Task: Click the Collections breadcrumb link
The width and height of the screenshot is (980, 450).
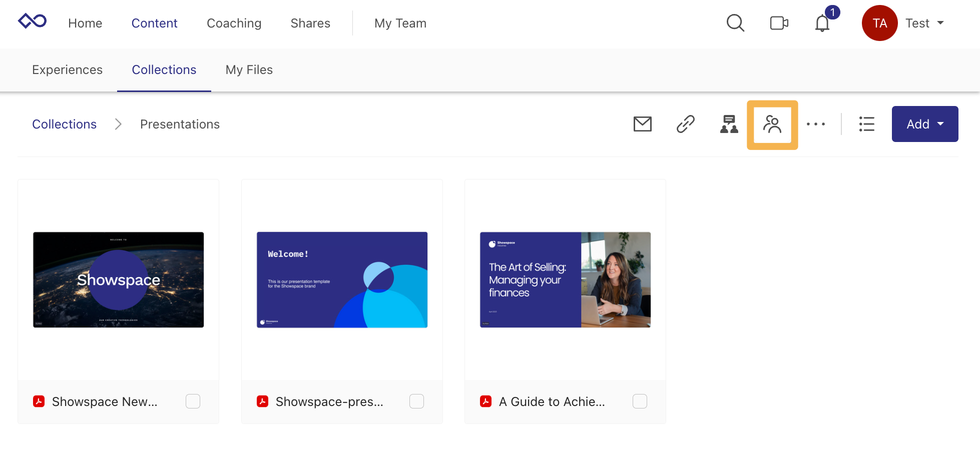Action: coord(64,124)
